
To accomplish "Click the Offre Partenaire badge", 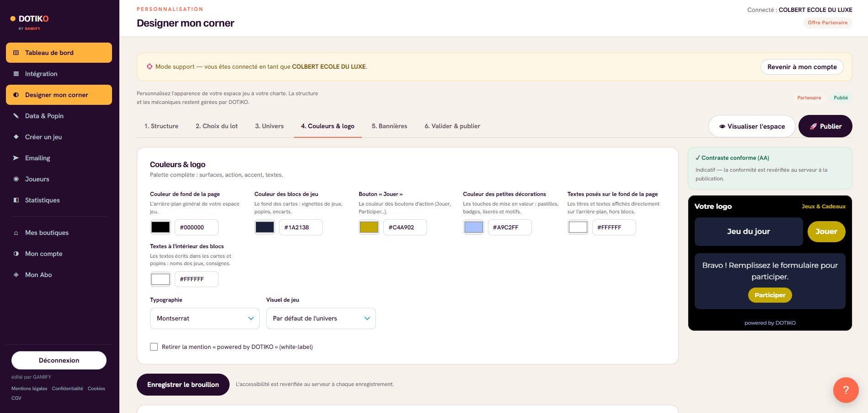I will pyautogui.click(x=828, y=23).
